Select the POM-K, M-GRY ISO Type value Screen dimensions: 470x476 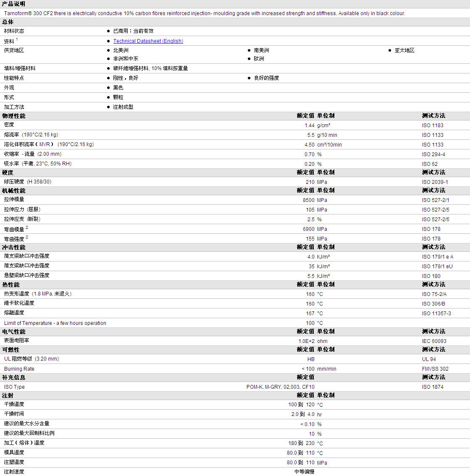point(281,387)
